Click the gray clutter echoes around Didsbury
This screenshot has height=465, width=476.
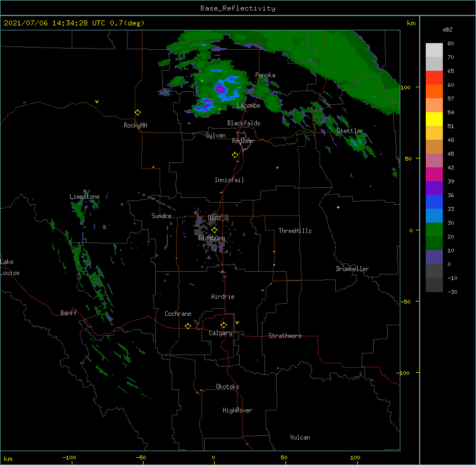pos(211,232)
